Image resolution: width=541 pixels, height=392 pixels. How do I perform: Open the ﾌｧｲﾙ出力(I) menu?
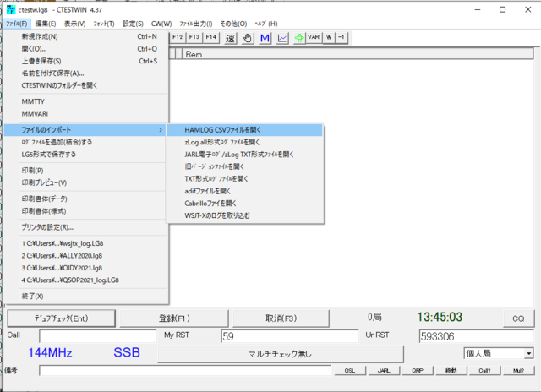click(x=196, y=24)
